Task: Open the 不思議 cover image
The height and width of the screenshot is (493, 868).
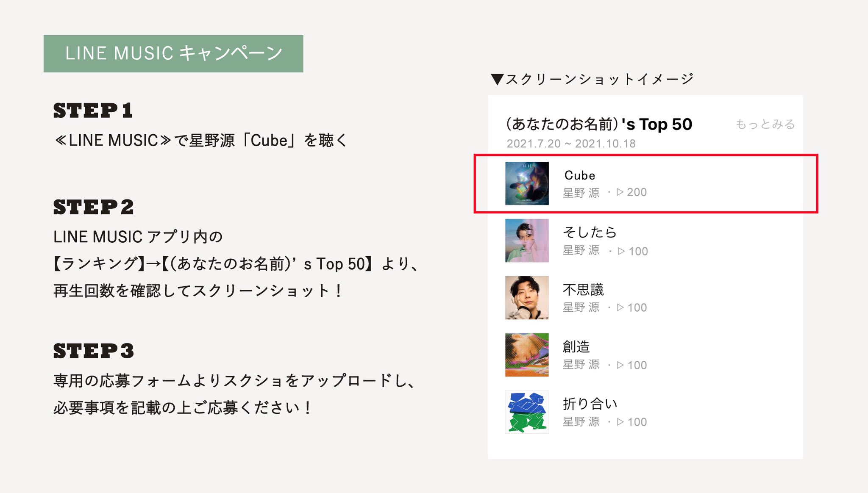Action: [x=527, y=298]
